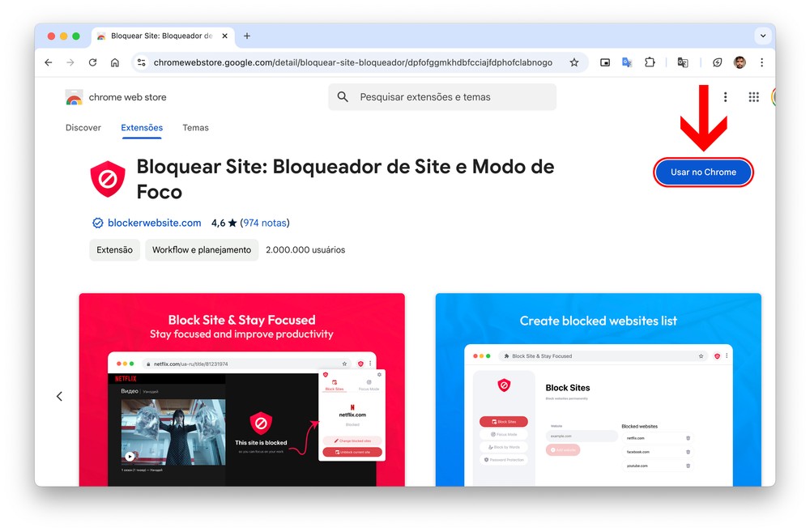The image size is (810, 532).
Task: Reload the page with refresh icon
Action: 92,62
